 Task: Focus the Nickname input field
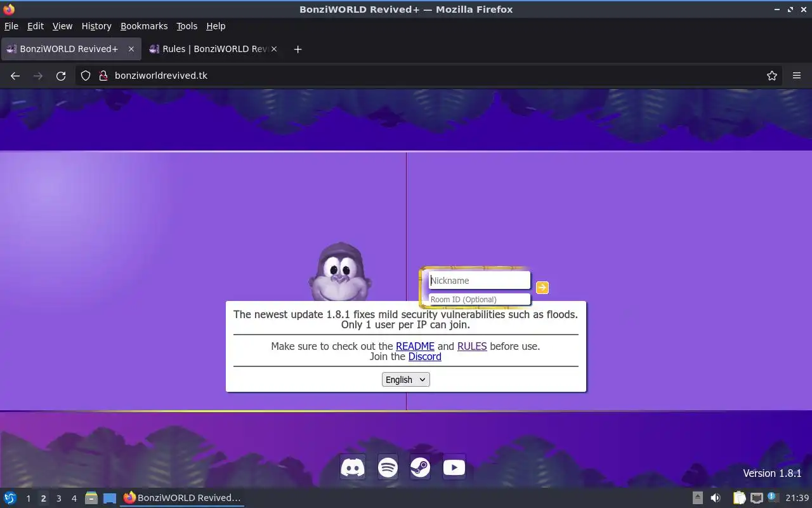pyautogui.click(x=479, y=280)
